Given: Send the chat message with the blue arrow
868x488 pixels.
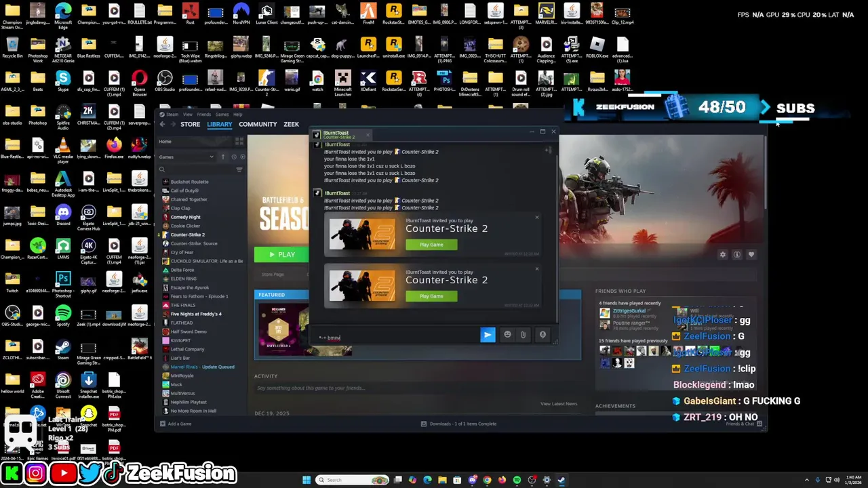Looking at the screenshot, I should pos(488,335).
